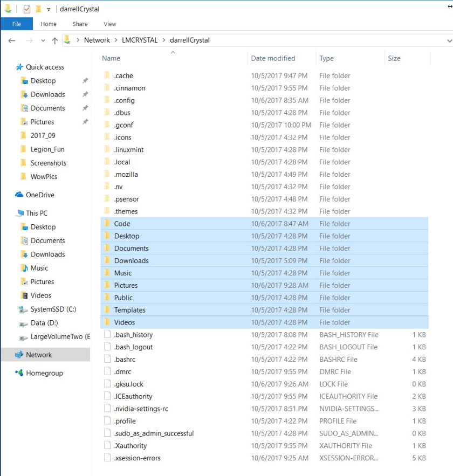Image resolution: width=453 pixels, height=476 pixels.
Task: Switch to the View ribbon tab
Action: click(x=110, y=24)
